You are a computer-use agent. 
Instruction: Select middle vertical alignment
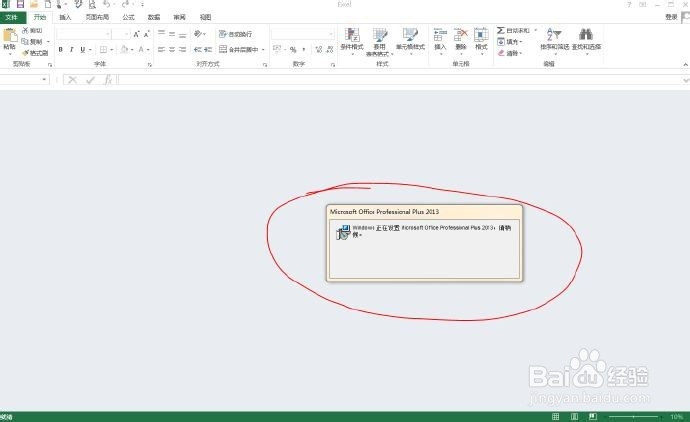(x=172, y=33)
